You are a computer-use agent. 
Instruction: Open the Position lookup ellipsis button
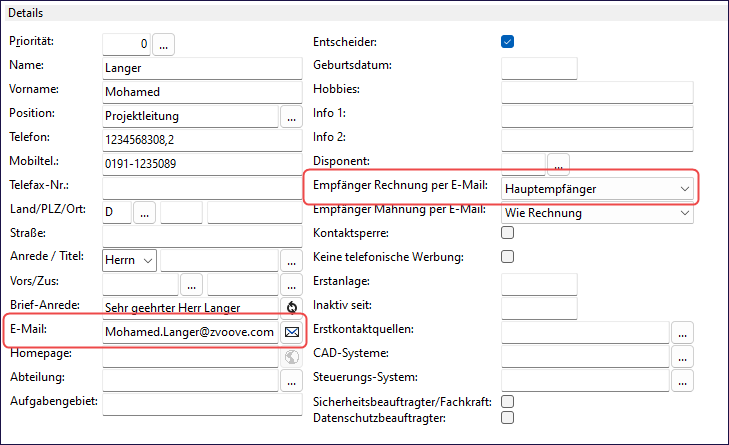click(x=292, y=116)
